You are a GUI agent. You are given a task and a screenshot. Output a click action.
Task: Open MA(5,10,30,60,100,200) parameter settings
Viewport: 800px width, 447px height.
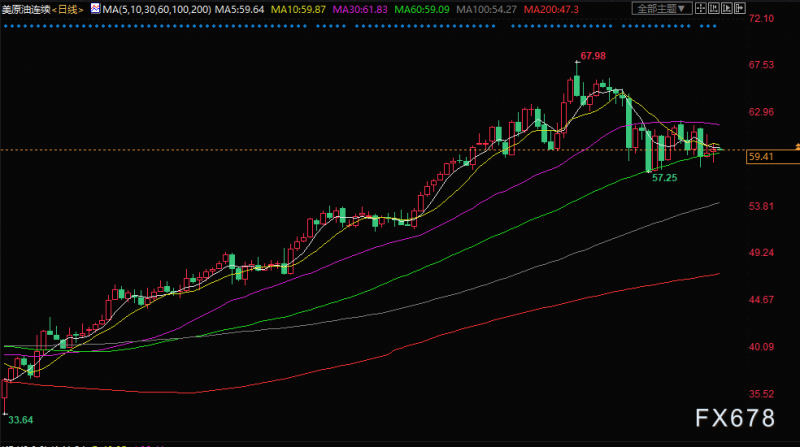pos(157,10)
